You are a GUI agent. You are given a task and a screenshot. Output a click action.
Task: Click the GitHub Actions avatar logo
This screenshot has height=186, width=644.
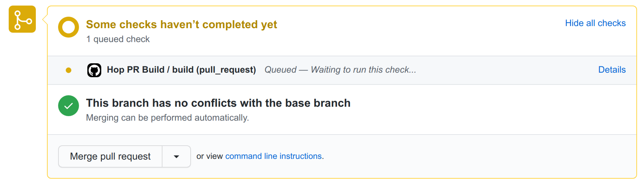point(94,70)
